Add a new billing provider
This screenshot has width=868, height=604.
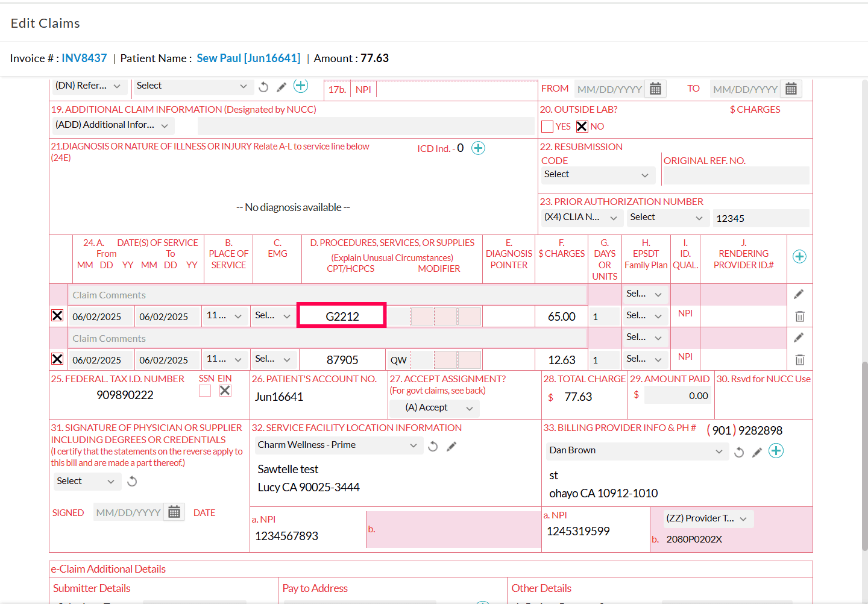[776, 451]
